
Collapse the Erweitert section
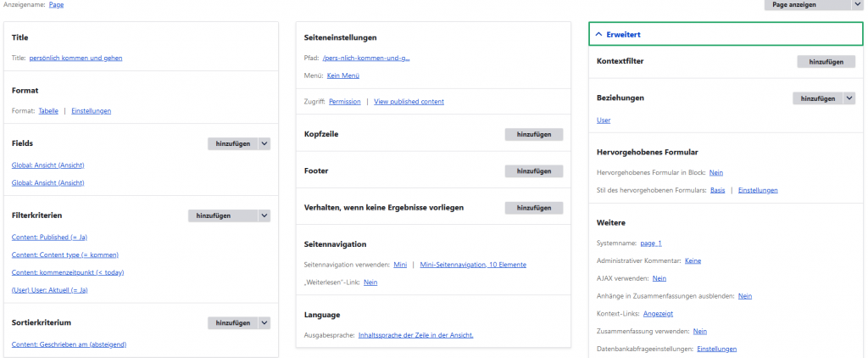click(x=618, y=34)
